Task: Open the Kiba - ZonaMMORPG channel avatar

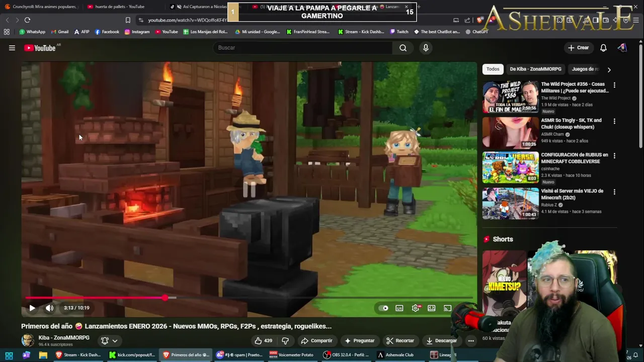Action: (28, 340)
